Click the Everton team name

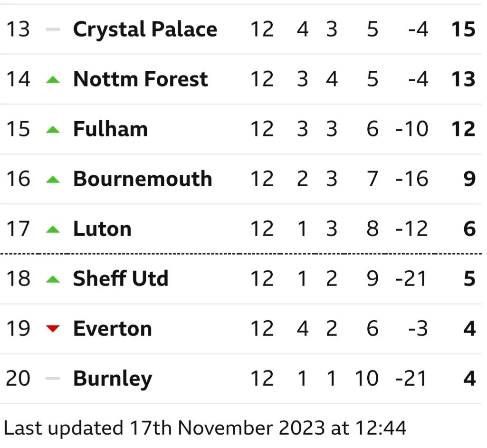pos(113,329)
